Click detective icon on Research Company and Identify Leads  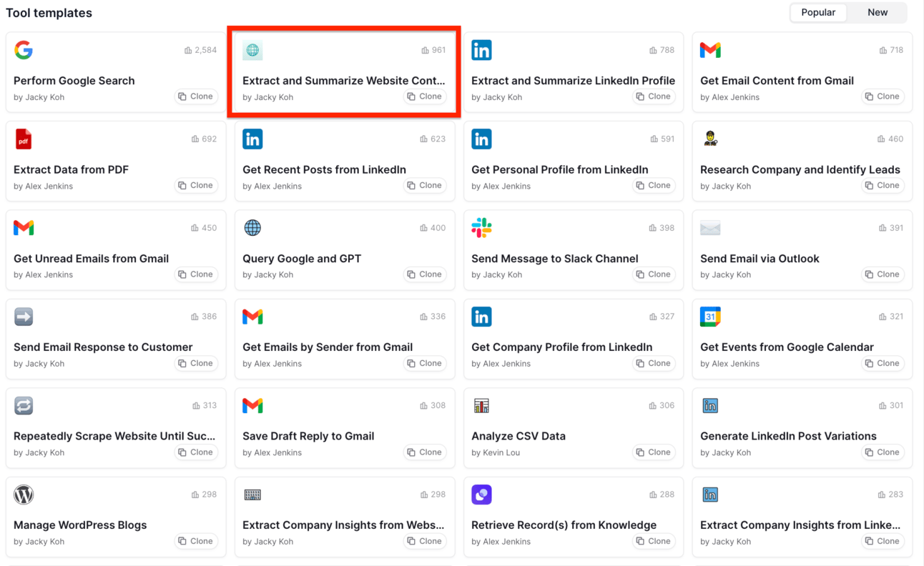[x=710, y=139]
